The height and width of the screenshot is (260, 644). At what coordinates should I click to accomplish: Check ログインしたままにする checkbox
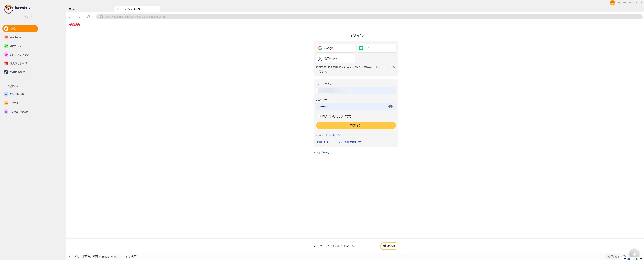319,116
